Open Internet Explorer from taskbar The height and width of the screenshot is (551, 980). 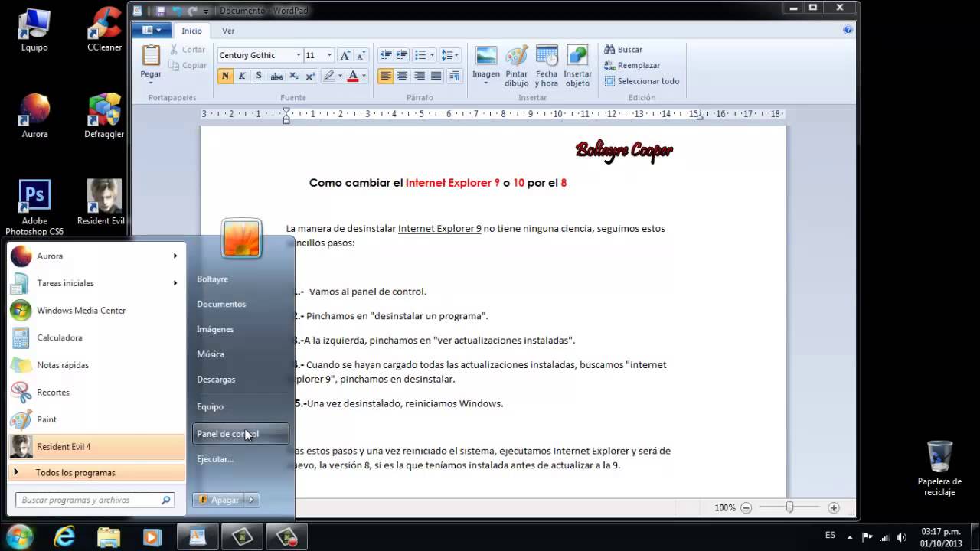[64, 536]
